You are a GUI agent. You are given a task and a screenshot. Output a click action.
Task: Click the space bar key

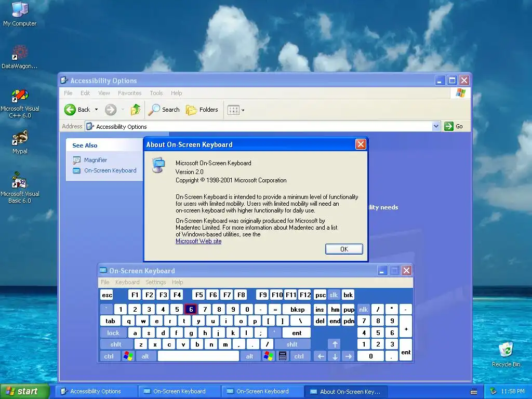198,356
